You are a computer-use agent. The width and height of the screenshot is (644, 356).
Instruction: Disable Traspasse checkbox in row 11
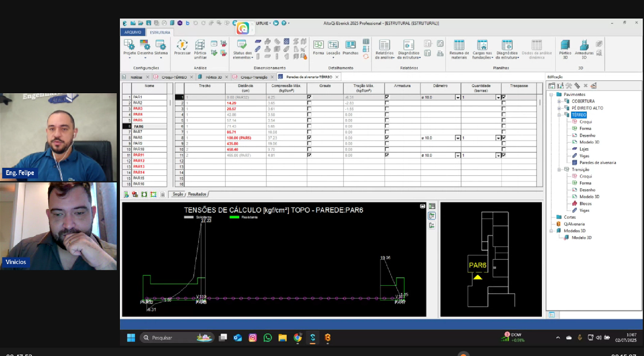503,155
